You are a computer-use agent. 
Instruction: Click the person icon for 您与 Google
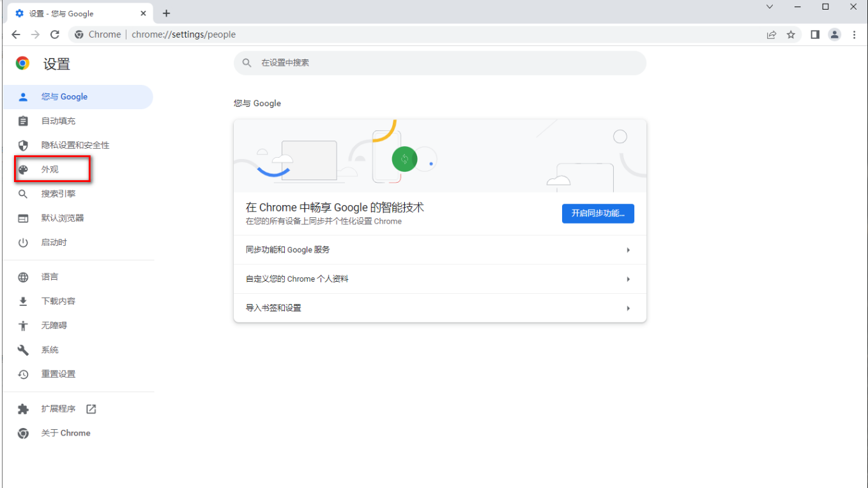[23, 97]
